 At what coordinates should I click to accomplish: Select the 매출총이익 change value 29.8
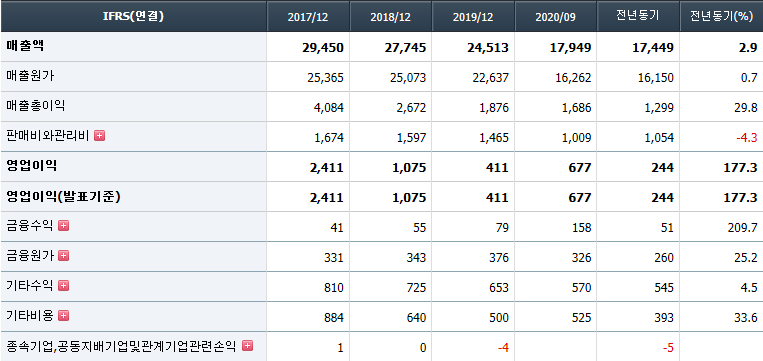[746, 108]
